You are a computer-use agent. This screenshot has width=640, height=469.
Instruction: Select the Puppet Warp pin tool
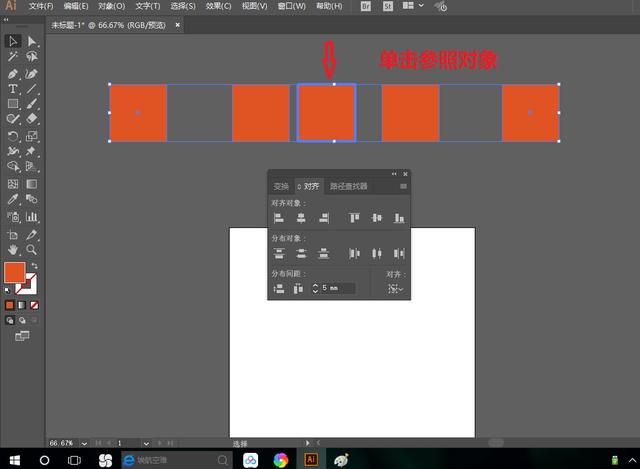pyautogui.click(x=31, y=151)
